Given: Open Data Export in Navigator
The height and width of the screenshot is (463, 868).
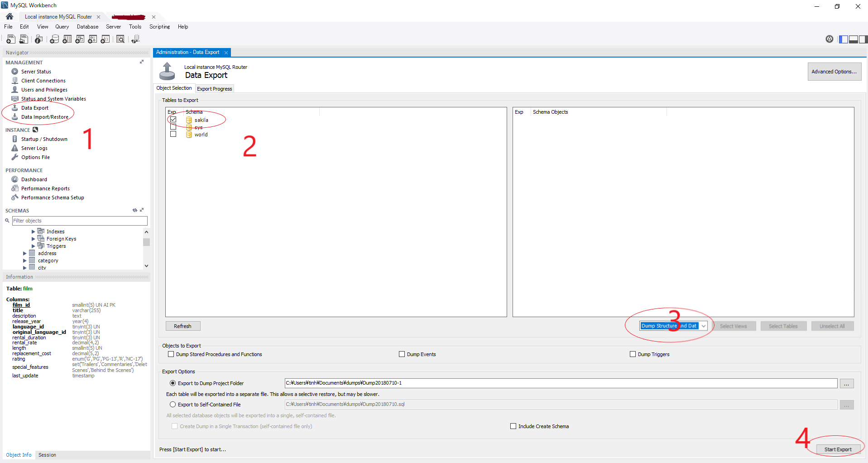Looking at the screenshot, I should click(x=34, y=108).
